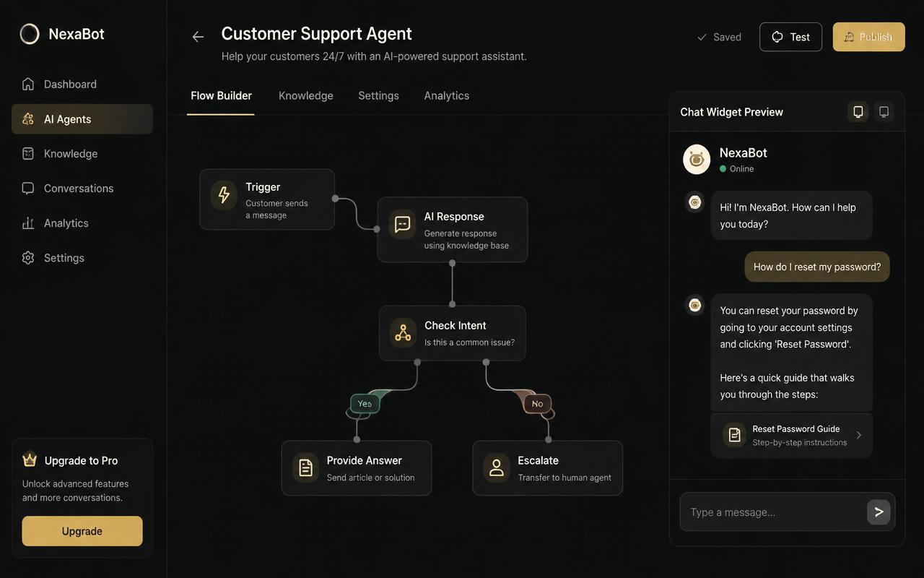Viewport: 924px width, 578px height.
Task: Click the 'How do I reset my password?' message
Action: click(817, 267)
